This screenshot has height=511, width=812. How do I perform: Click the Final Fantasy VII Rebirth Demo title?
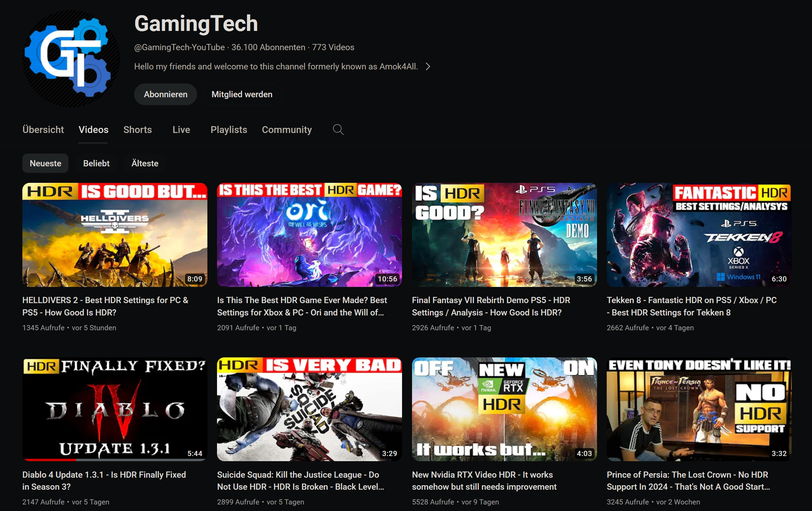pyautogui.click(x=491, y=306)
